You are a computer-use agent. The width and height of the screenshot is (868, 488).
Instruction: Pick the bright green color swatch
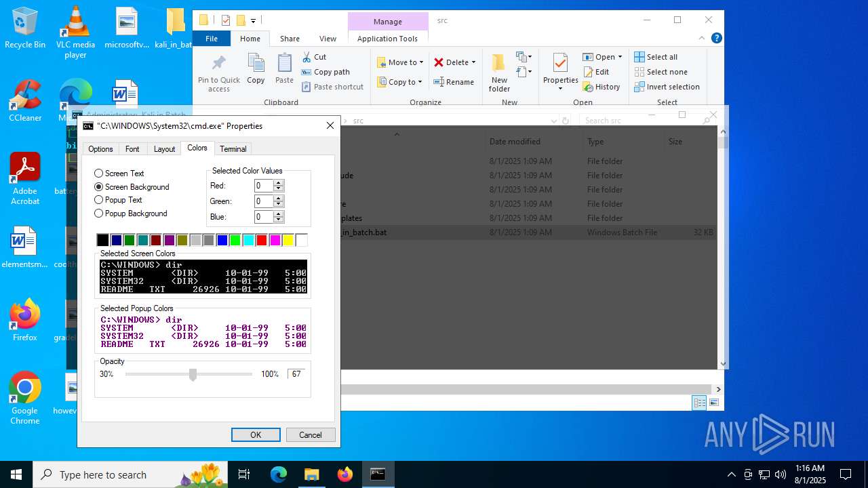tap(235, 240)
